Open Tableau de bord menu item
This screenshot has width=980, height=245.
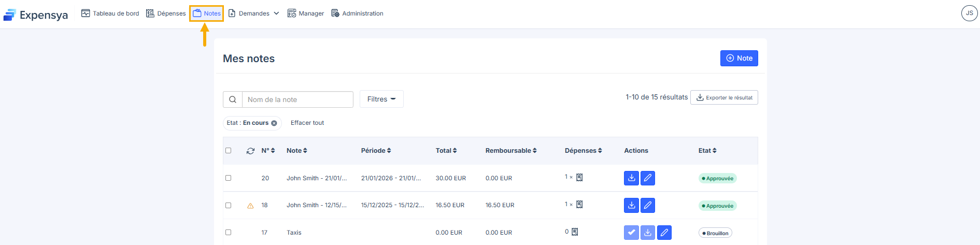pyautogui.click(x=110, y=13)
